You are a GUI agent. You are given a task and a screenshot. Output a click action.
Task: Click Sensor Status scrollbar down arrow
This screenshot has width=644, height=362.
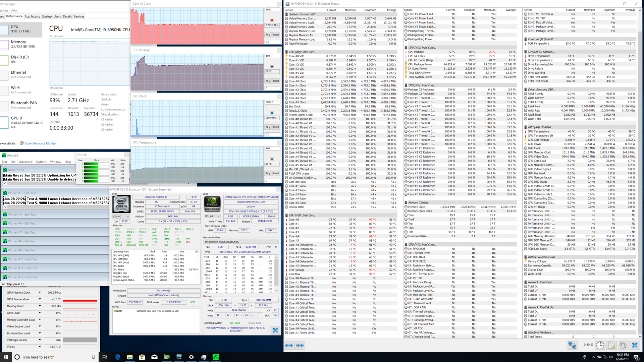coord(640,337)
